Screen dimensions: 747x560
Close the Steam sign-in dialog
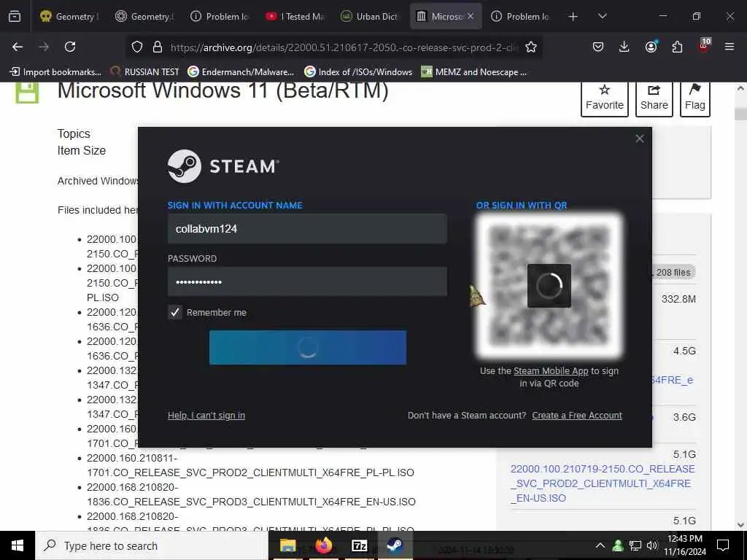[x=639, y=139]
